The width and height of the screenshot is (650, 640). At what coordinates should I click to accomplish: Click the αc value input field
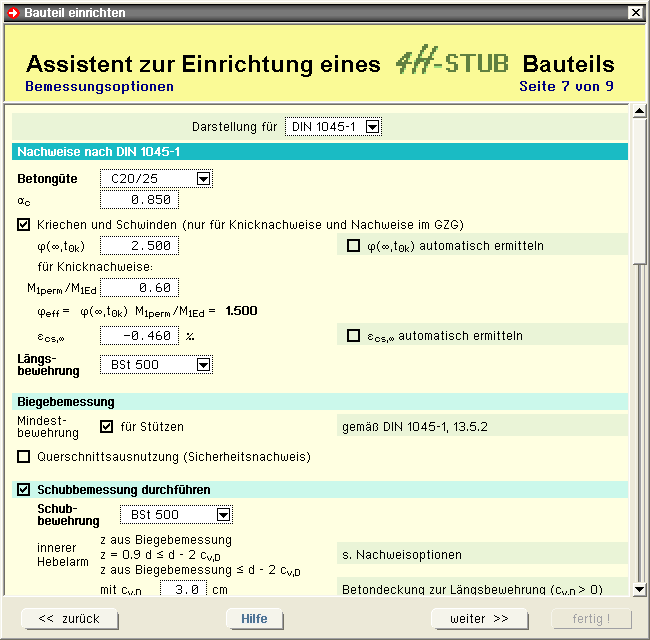tap(138, 200)
